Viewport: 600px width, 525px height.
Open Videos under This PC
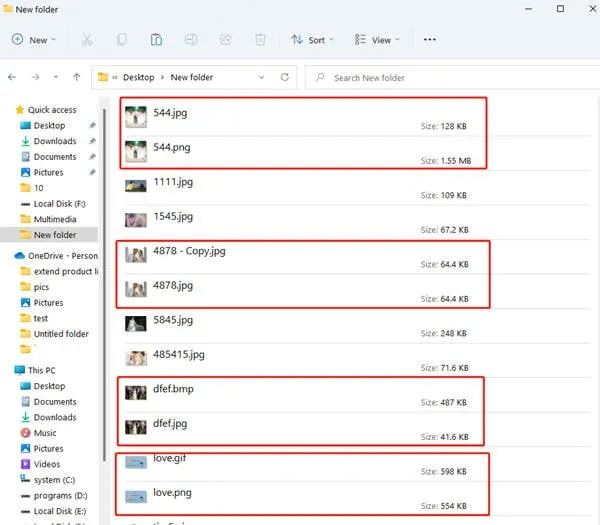click(x=47, y=464)
